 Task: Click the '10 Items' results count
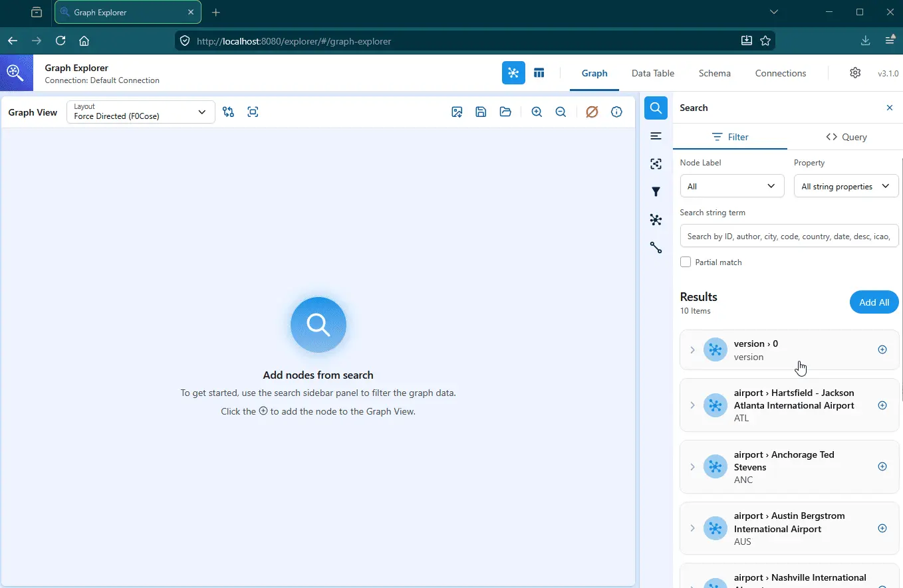coord(696,311)
